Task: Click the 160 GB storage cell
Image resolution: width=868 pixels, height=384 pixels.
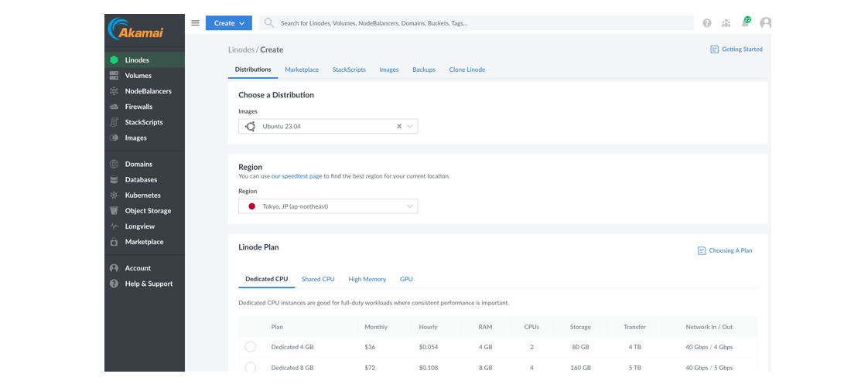Action: tap(580, 368)
